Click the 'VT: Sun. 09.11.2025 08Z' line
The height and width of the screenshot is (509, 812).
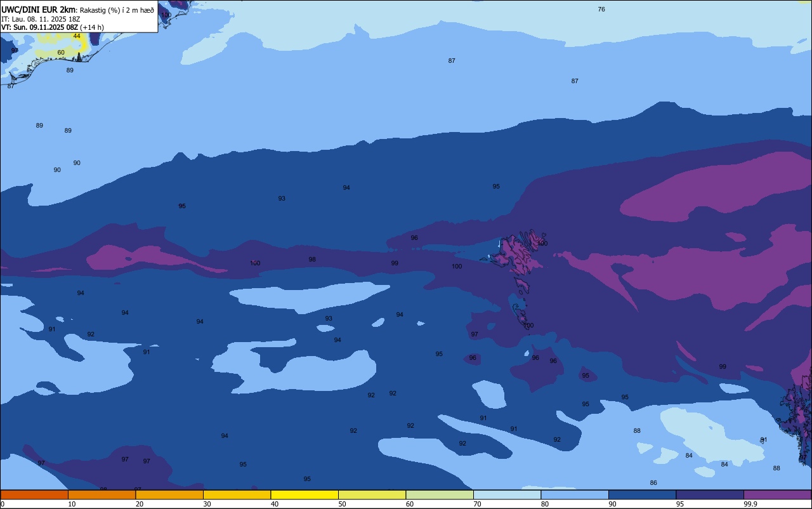tap(40, 27)
